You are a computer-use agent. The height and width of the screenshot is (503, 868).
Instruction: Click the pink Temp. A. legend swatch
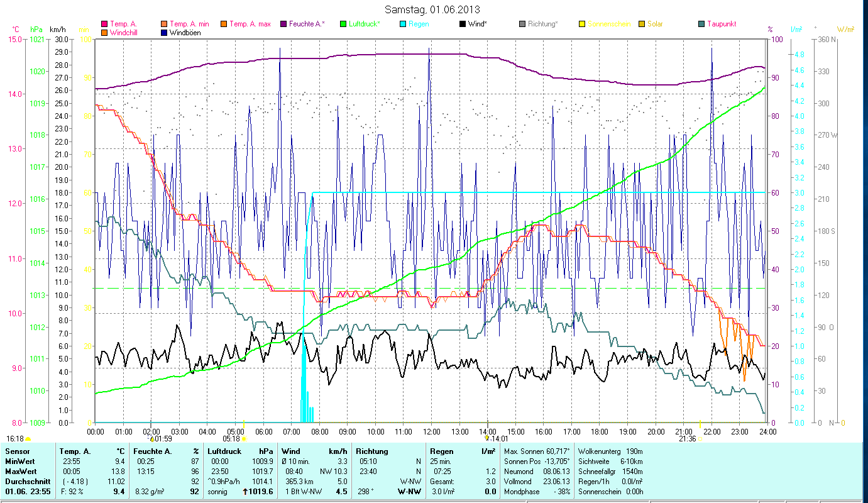coord(104,24)
